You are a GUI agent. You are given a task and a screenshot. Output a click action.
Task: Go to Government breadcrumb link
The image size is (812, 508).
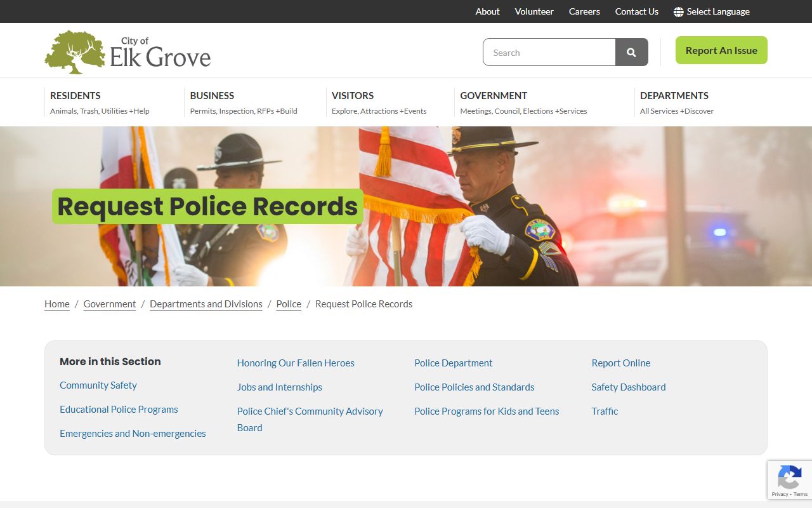tap(110, 304)
